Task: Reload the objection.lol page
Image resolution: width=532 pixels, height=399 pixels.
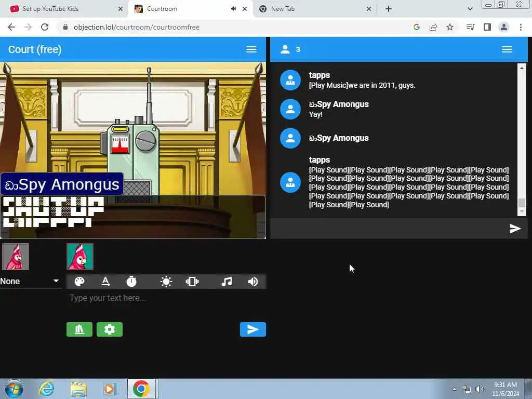Action: [45, 27]
